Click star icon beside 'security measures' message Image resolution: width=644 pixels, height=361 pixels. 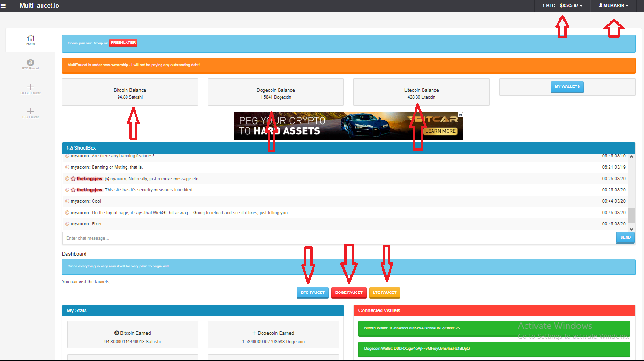tap(73, 190)
